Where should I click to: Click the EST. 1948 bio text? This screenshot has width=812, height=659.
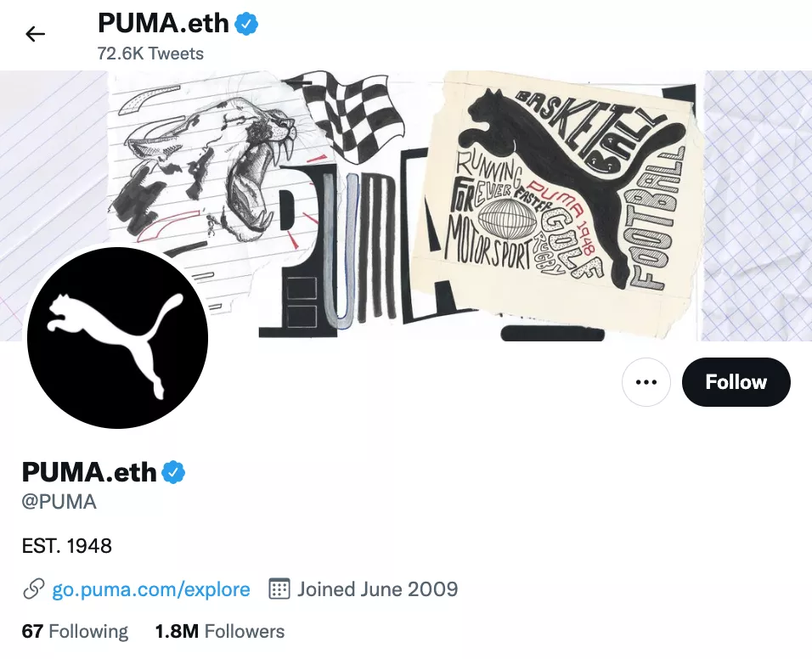[67, 546]
